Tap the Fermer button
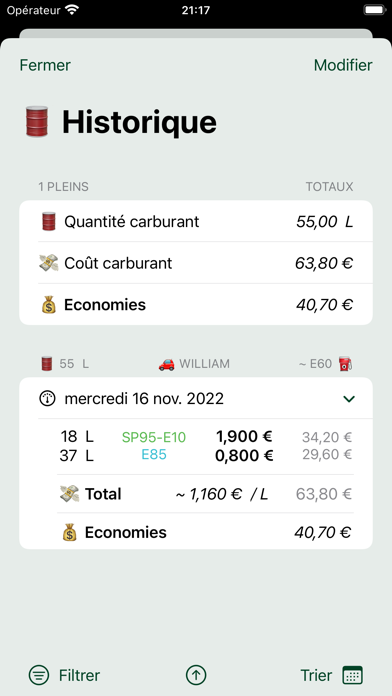This screenshot has width=392, height=696. click(45, 65)
